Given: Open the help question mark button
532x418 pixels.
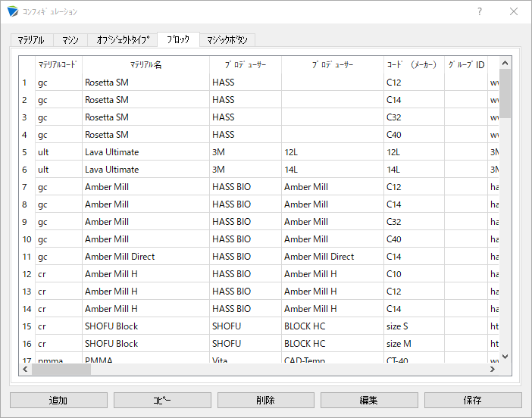Looking at the screenshot, I should coord(480,11).
